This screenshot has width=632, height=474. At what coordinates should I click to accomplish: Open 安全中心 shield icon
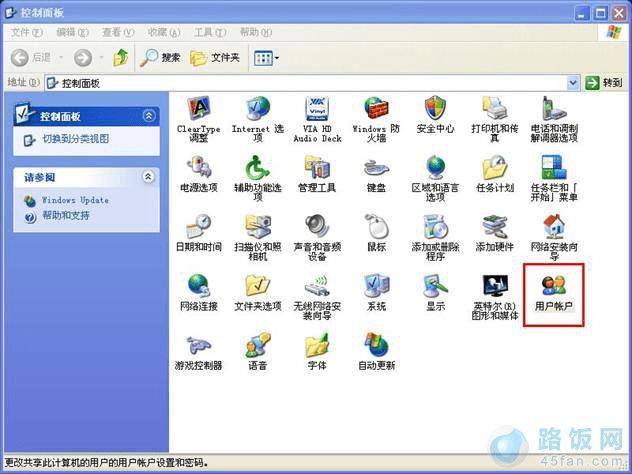pos(435,109)
